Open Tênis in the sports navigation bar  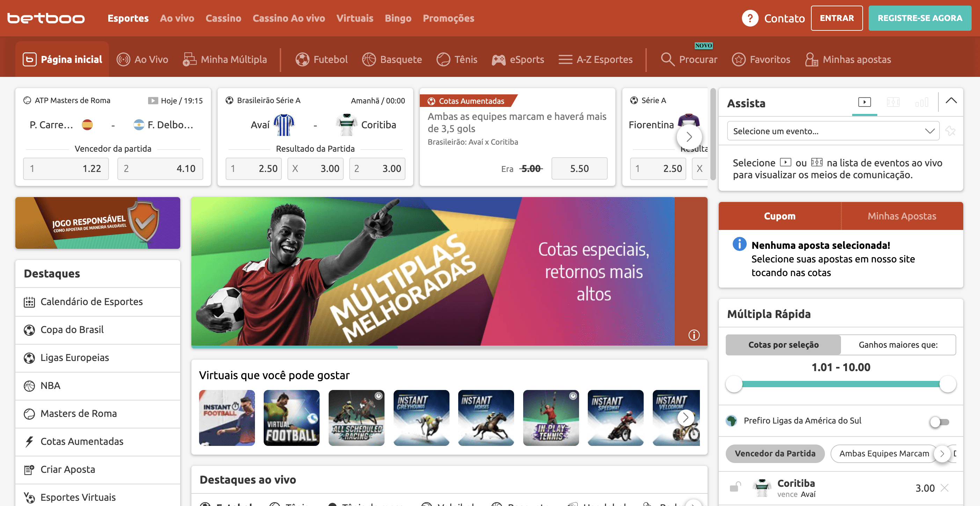tap(456, 59)
